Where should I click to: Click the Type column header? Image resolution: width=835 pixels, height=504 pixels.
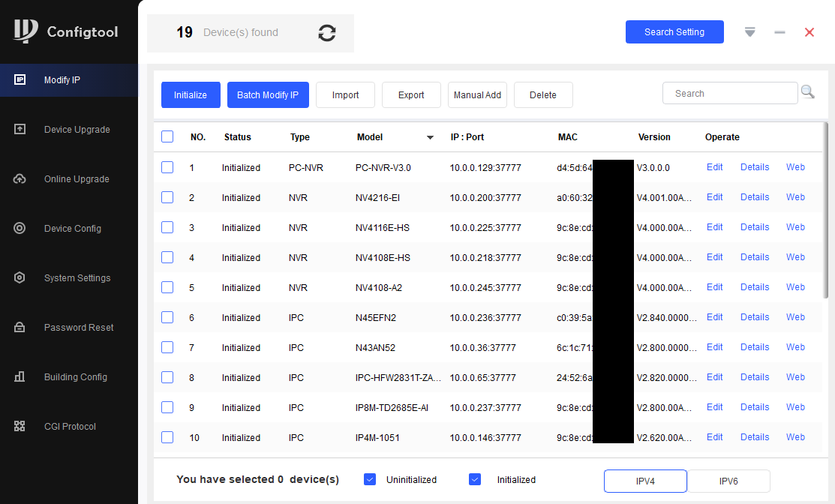coord(300,136)
